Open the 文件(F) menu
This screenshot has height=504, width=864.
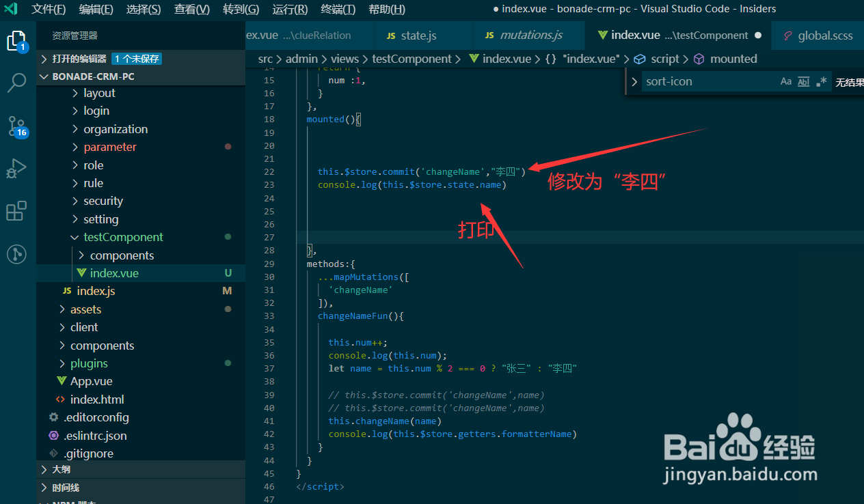point(49,9)
